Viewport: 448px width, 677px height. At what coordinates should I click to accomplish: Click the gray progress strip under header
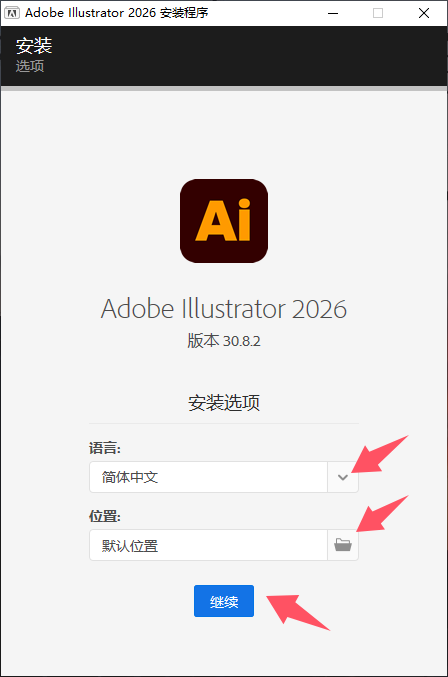[x=224, y=89]
